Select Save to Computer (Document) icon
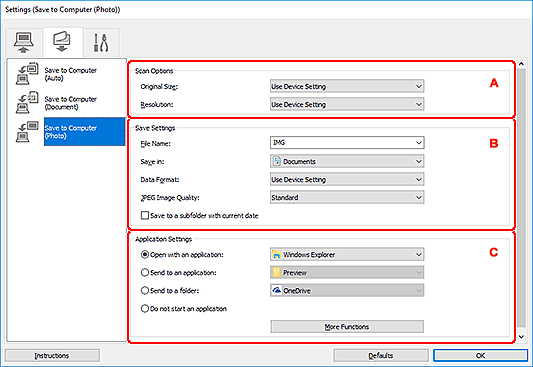Viewport: 533px width, 367px height. click(27, 103)
